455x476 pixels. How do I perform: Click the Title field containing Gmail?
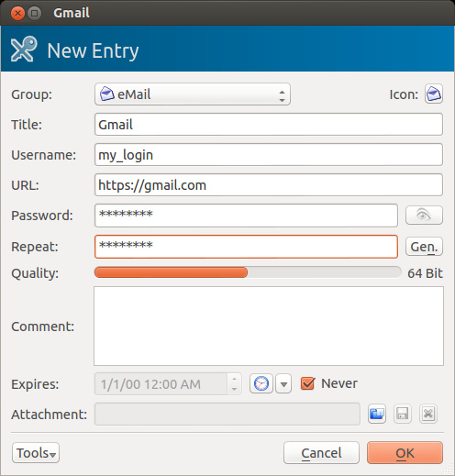pyautogui.click(x=269, y=124)
